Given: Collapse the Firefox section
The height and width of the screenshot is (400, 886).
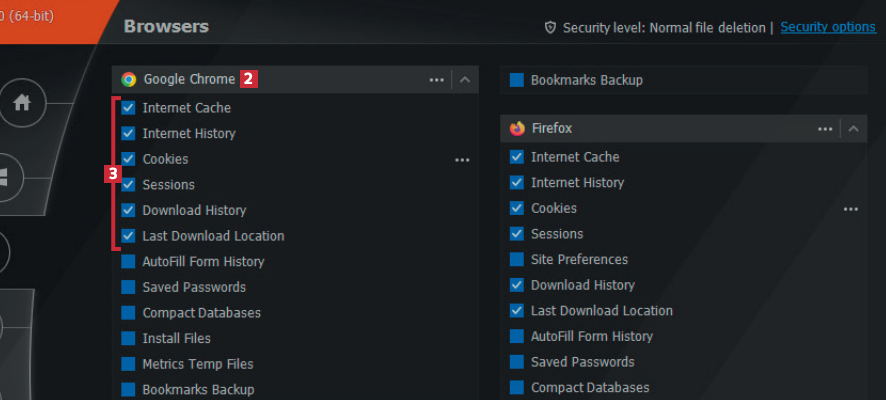Looking at the screenshot, I should (853, 129).
